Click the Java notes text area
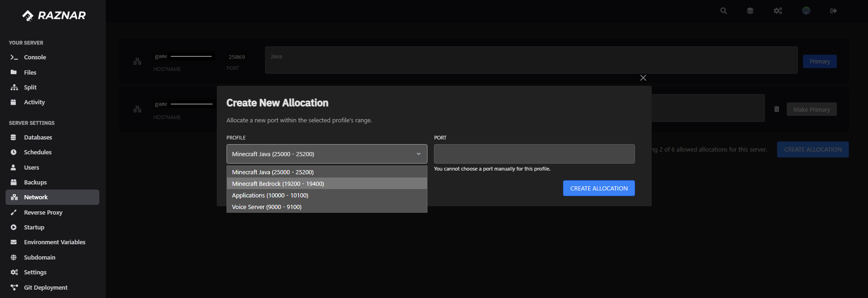 click(531, 60)
